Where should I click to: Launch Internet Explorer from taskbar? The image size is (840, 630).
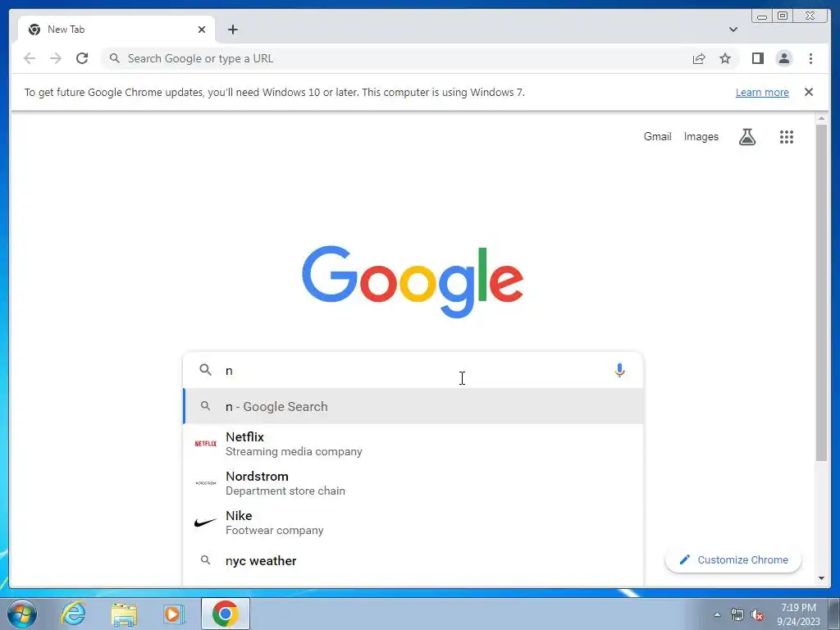[x=73, y=614]
